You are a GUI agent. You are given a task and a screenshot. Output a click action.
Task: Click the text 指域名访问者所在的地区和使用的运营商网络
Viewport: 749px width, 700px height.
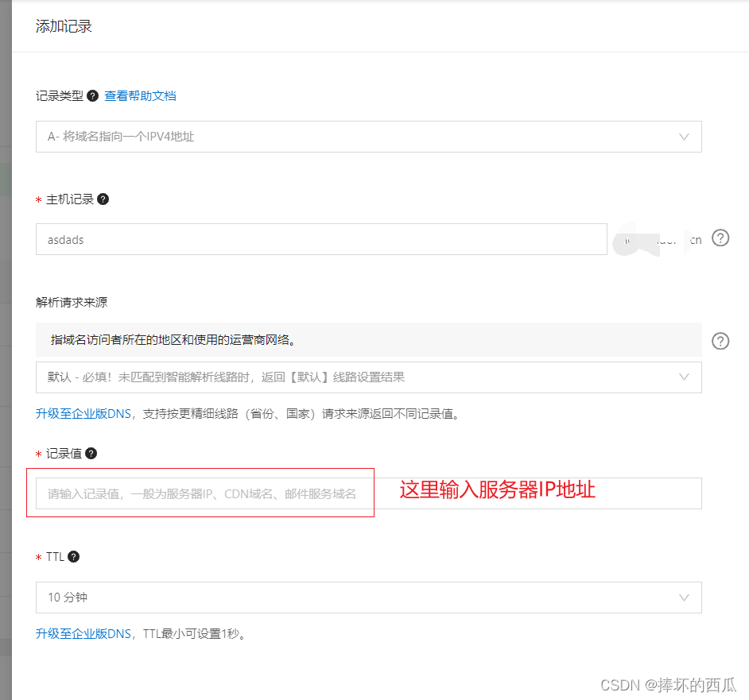(173, 340)
